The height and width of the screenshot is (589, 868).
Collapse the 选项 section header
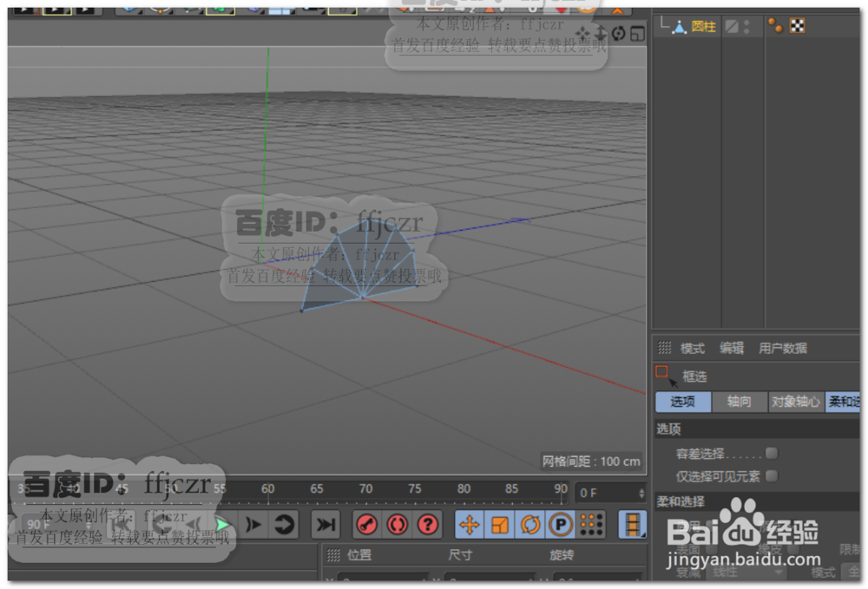757,429
